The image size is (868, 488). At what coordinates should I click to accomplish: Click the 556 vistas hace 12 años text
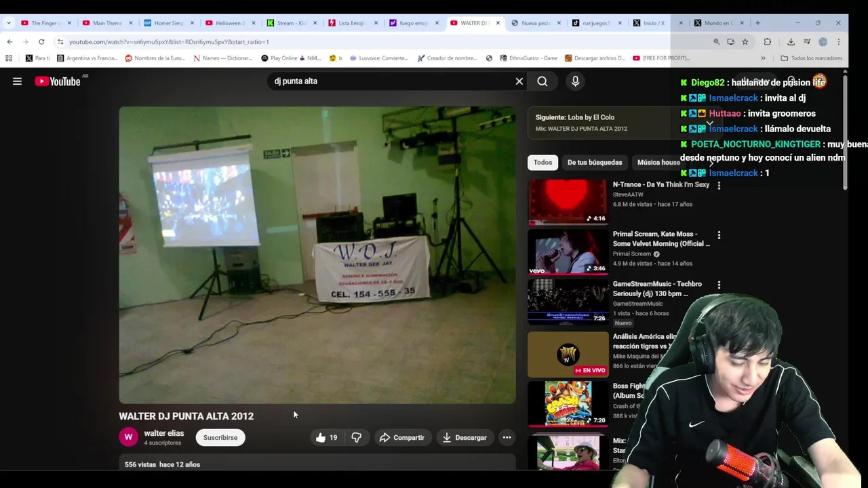click(162, 464)
